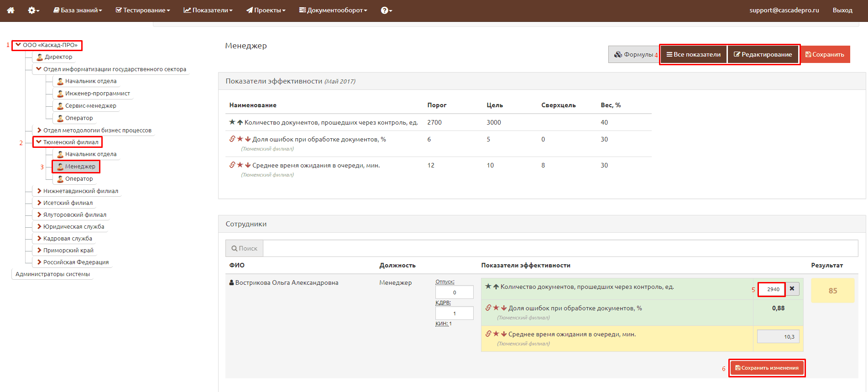This screenshot has height=392, width=868.
Task: Expand the Исетский филиал node
Action: tap(39, 203)
